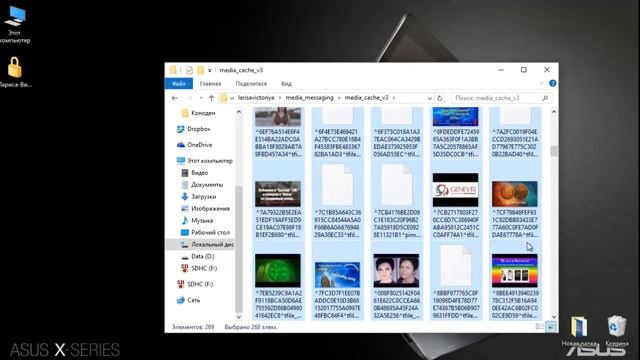Image resolution: width=640 pixels, height=360 pixels.
Task: Select the file named ^6FDEDDFE72459
Action: point(456,133)
